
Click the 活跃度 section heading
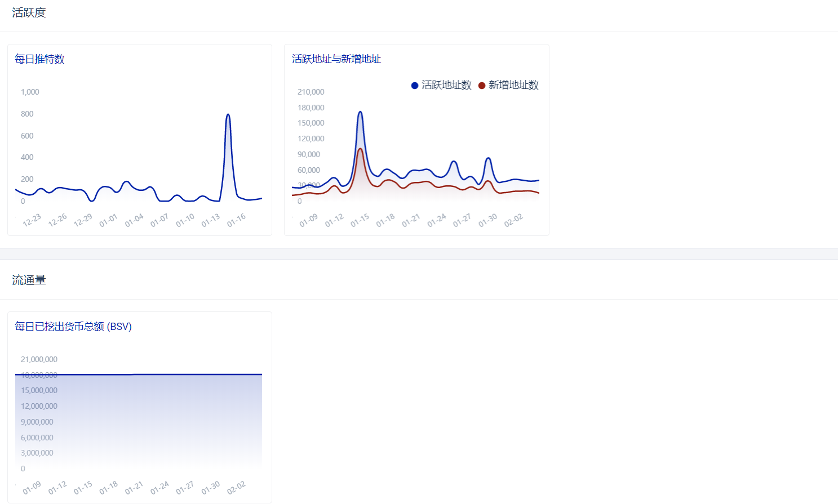pyautogui.click(x=29, y=13)
